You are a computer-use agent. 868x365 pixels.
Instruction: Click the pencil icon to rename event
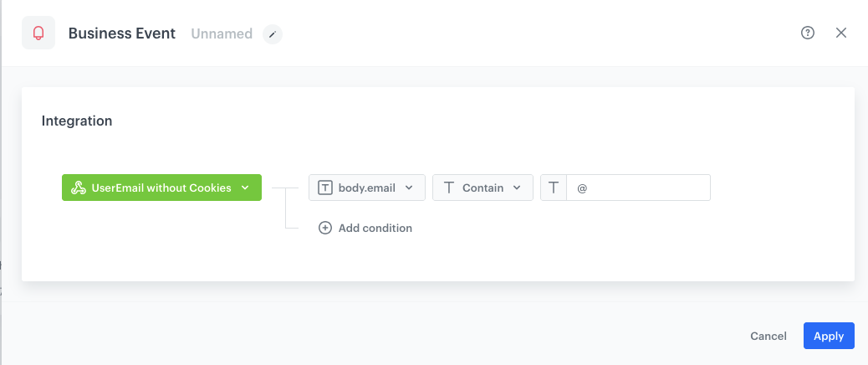point(273,34)
